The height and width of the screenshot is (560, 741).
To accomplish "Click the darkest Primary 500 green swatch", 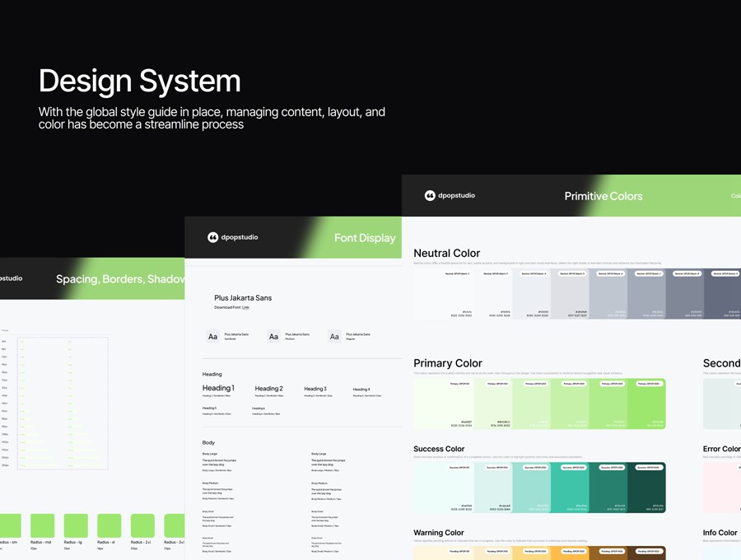I will (646, 404).
